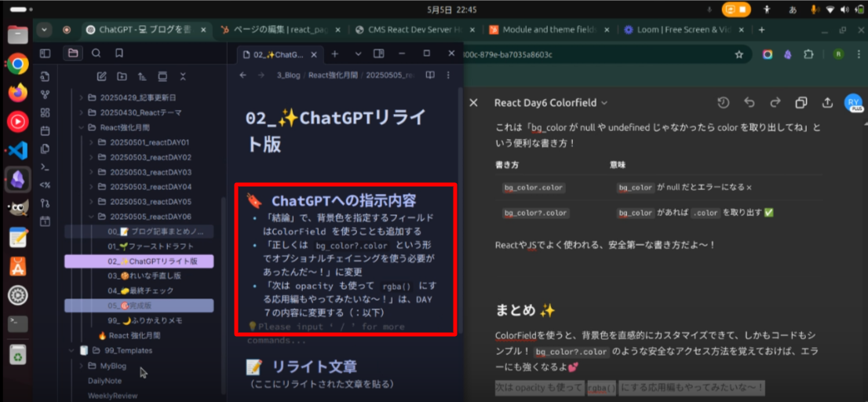Toggle reading view with the book icon
This screenshot has width=868, height=402.
click(x=429, y=75)
